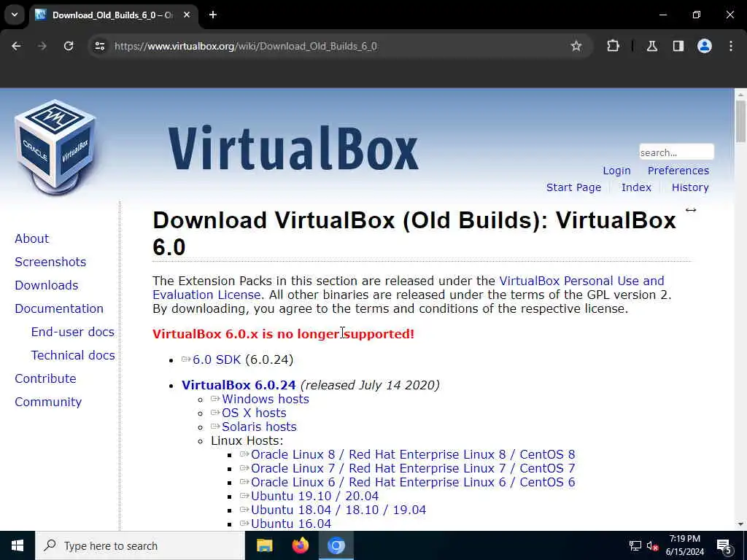Viewport: 747px width, 560px height.
Task: Go back to the previous page
Action: (x=16, y=46)
